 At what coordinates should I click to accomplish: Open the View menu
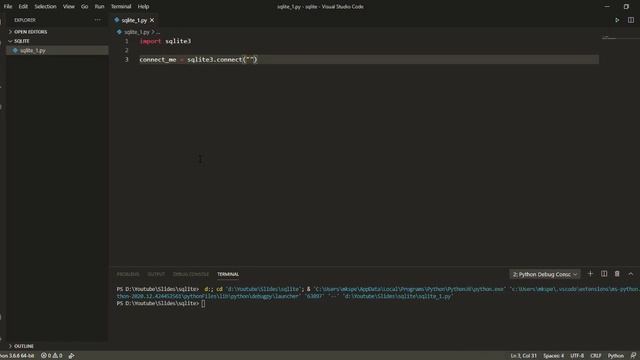(69, 7)
